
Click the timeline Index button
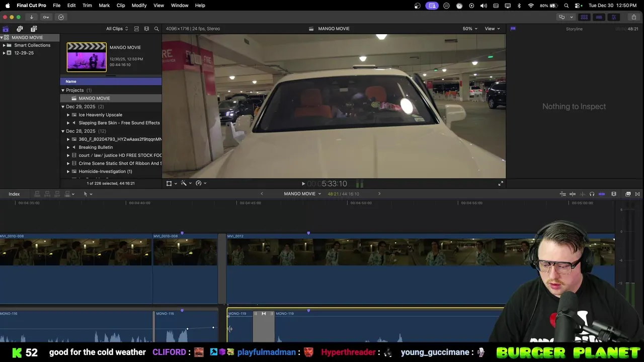[x=14, y=194]
